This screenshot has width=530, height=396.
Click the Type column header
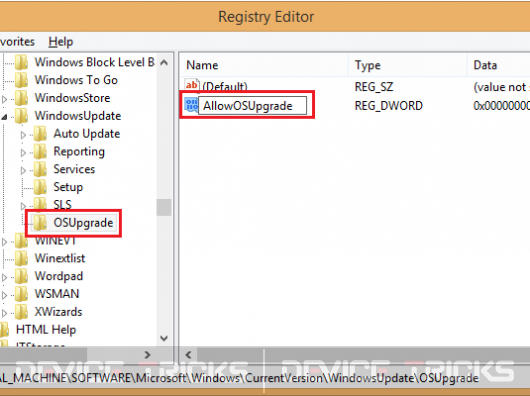click(408, 65)
